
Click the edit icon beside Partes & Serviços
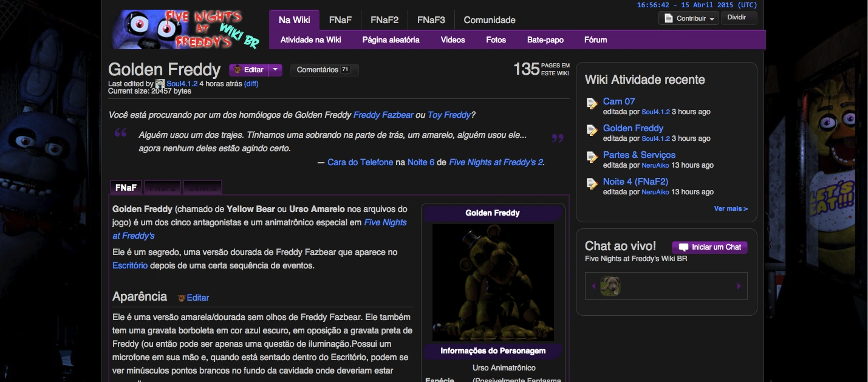(592, 157)
